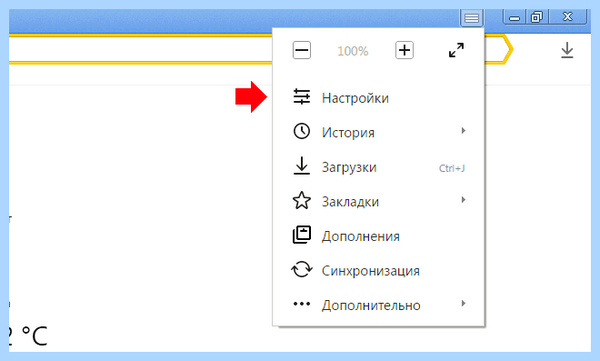Open the hamburger menu button in title bar
Viewport: 600px width, 361px height.
[471, 18]
